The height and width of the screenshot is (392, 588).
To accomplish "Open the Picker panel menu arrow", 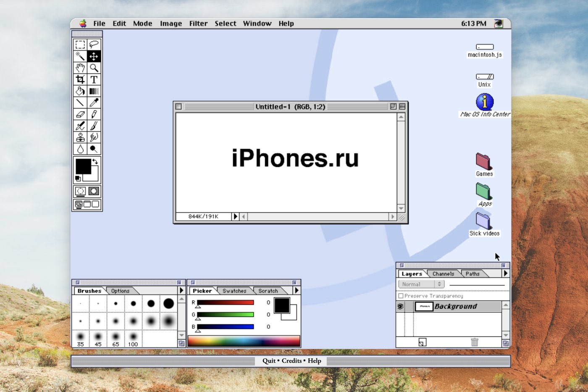I will coord(297,290).
